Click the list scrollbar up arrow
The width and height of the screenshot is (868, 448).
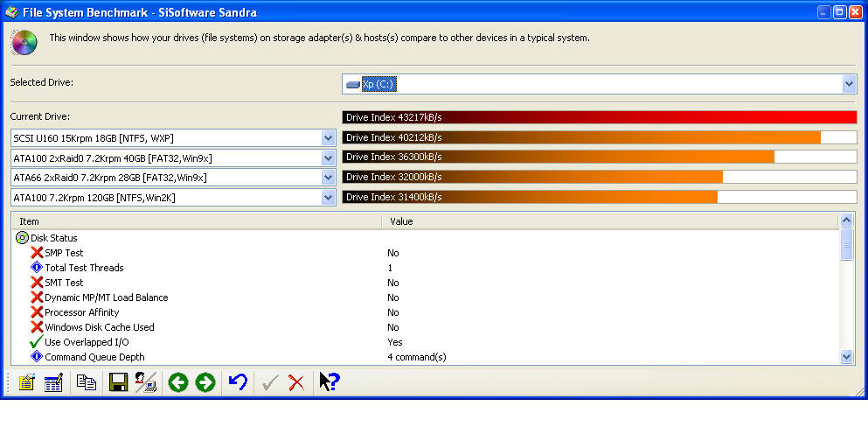pyautogui.click(x=846, y=220)
